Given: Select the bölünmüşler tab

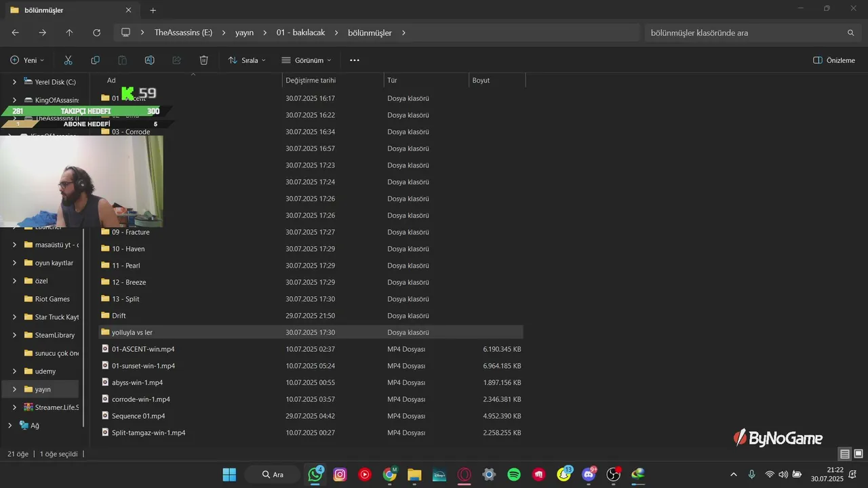Looking at the screenshot, I should coord(71,10).
